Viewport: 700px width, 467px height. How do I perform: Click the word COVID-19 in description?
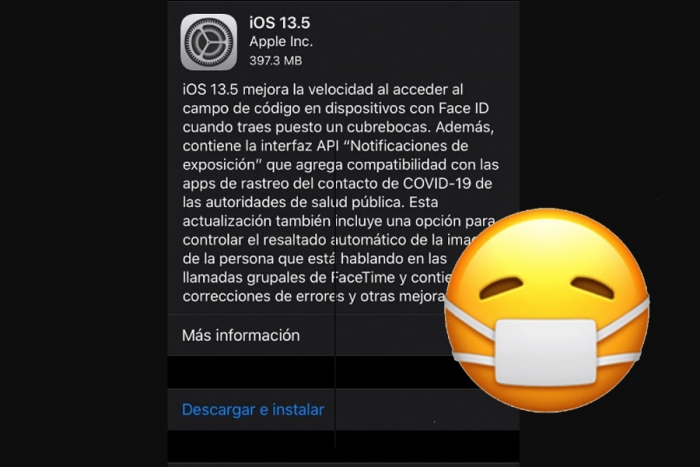(x=437, y=183)
